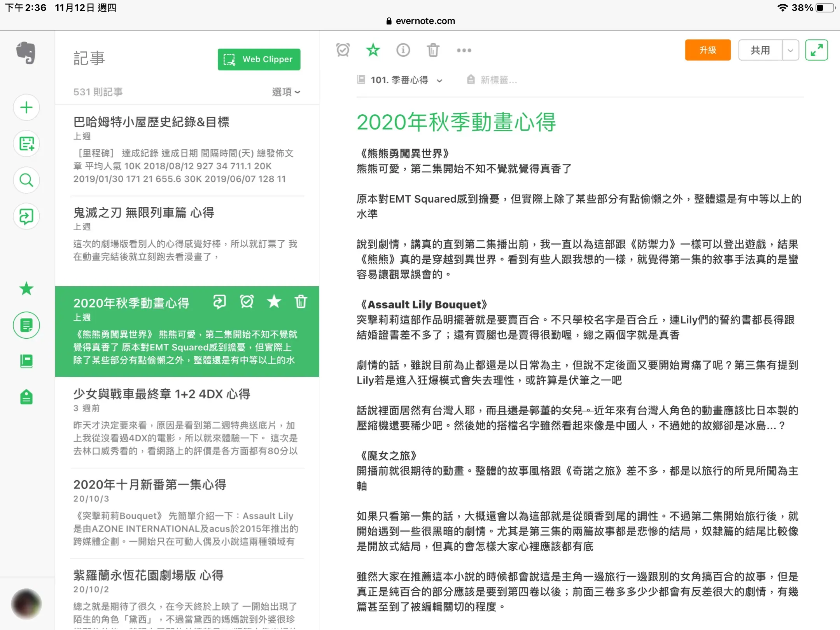Open notebook selector 101. 季番心得

coord(400,80)
